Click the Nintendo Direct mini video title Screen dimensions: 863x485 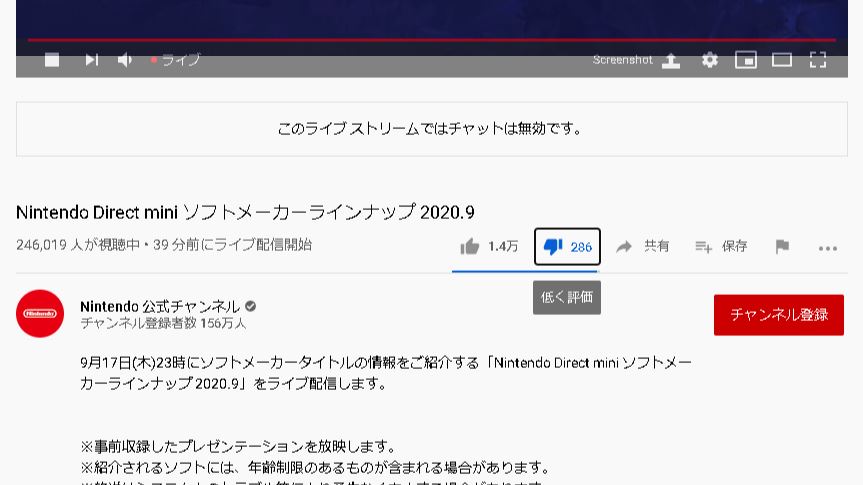245,212
